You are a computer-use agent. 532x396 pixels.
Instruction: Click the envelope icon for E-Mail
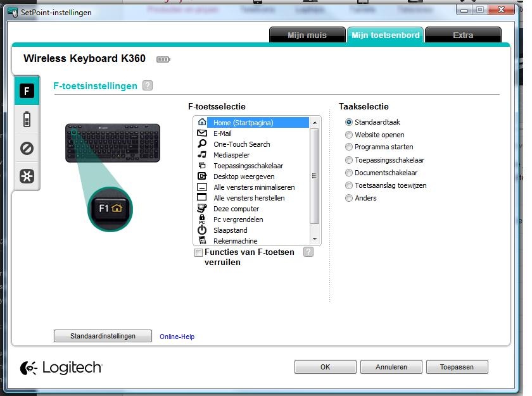[x=202, y=133]
